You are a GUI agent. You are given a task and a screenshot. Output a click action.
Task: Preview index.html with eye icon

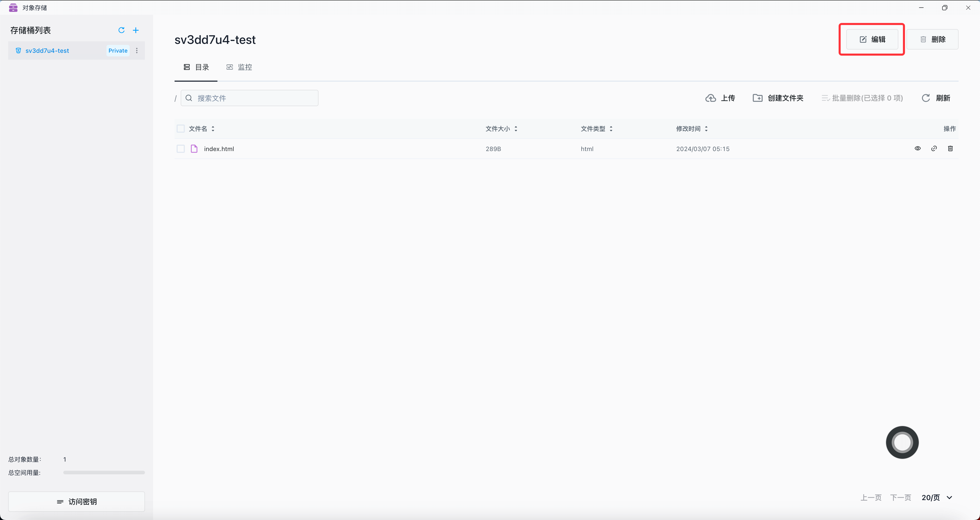click(918, 148)
